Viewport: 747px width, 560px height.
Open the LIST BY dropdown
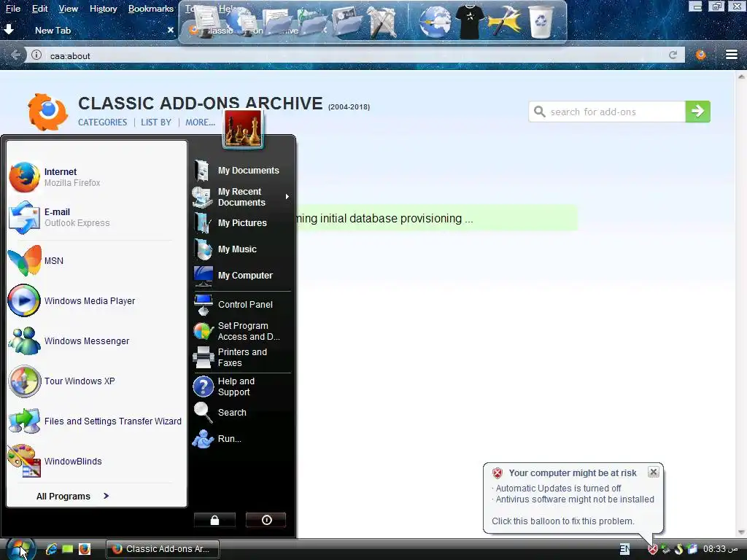click(x=156, y=122)
